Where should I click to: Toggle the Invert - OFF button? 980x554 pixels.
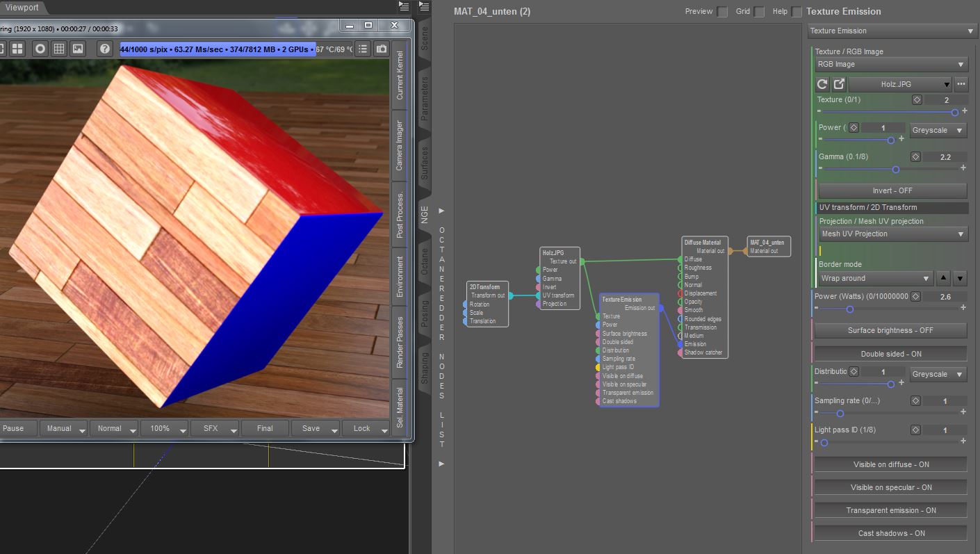(892, 190)
